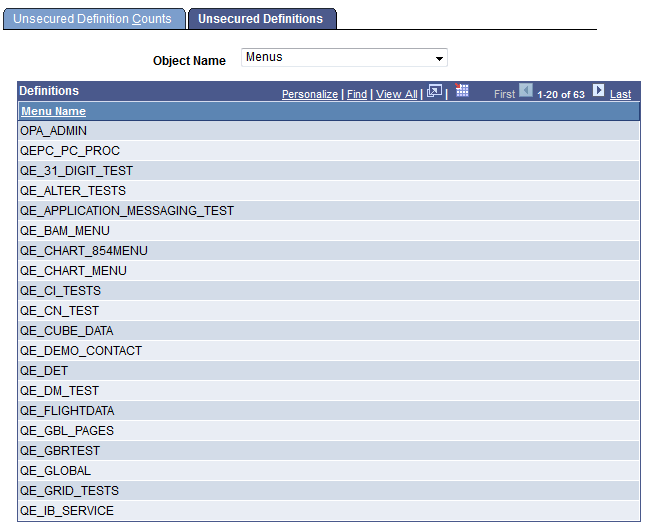Screen dimensions: 652x530
Task: Show previous rows arrow icon
Action: pyautogui.click(x=526, y=90)
